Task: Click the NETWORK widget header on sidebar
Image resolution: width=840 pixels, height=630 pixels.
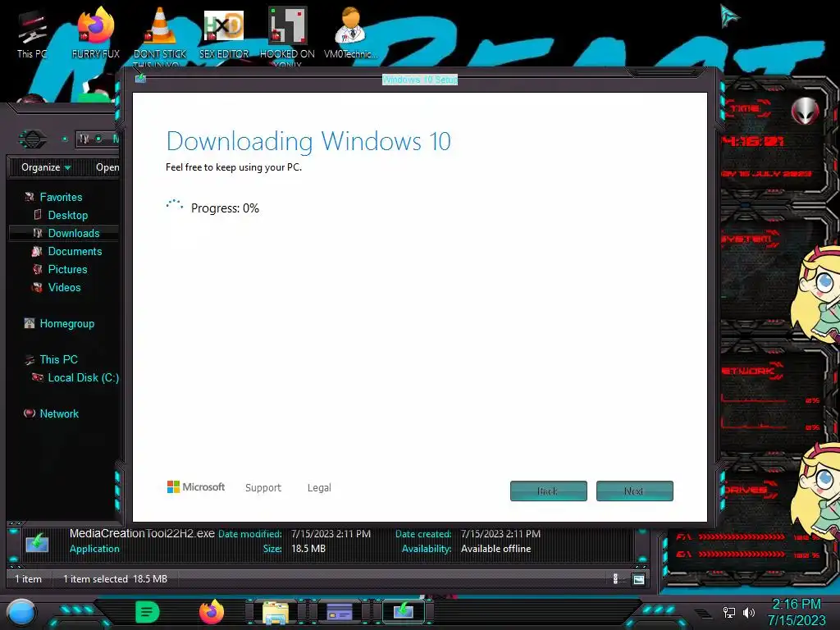Action: point(749,371)
